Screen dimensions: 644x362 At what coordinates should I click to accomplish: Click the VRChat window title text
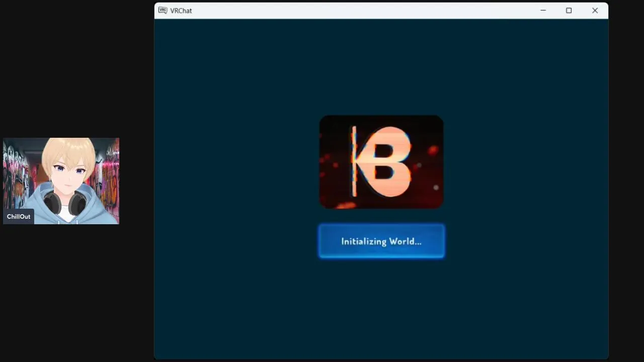tap(181, 11)
